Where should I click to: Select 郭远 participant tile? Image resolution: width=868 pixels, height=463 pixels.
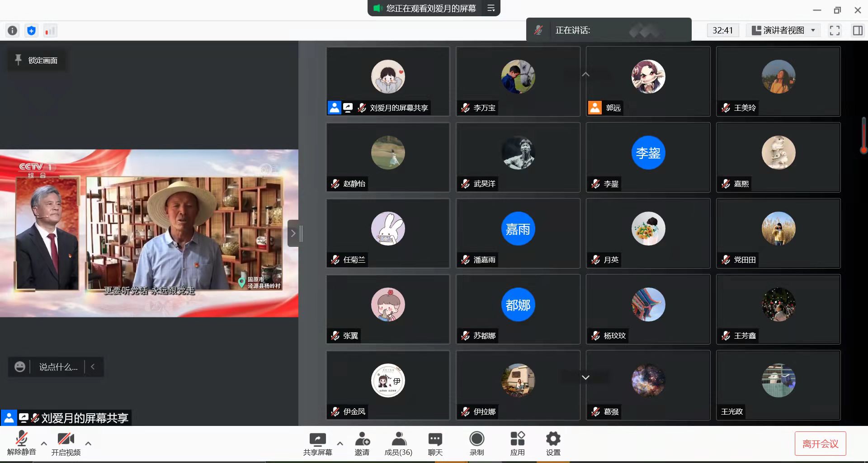[648, 81]
